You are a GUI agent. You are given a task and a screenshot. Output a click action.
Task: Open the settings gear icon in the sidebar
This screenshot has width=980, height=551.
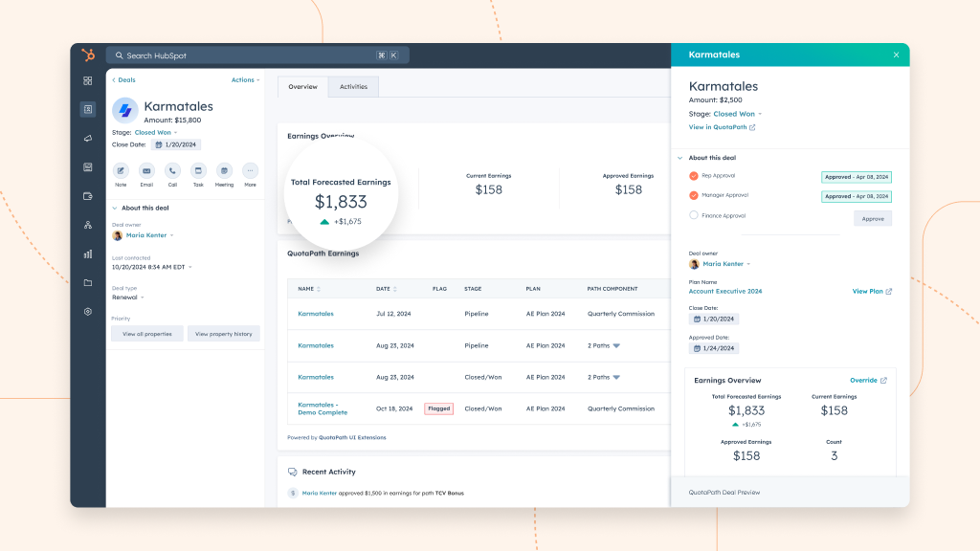(87, 311)
